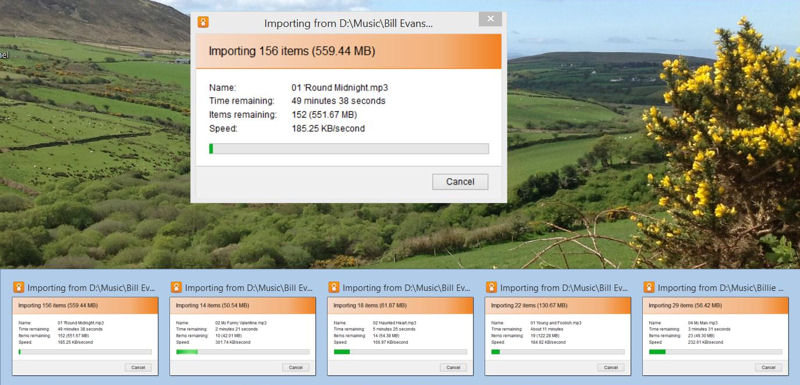Cancel the main 156 items import
Image resolution: width=800 pixels, height=385 pixels.
tap(460, 182)
